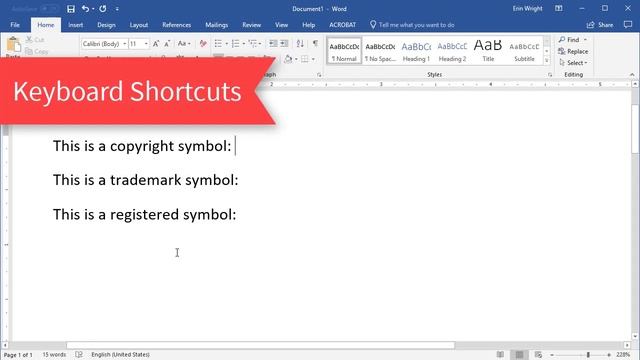The height and width of the screenshot is (360, 640).
Task: Open the Undo history dropdown arrow
Action: tap(93, 9)
